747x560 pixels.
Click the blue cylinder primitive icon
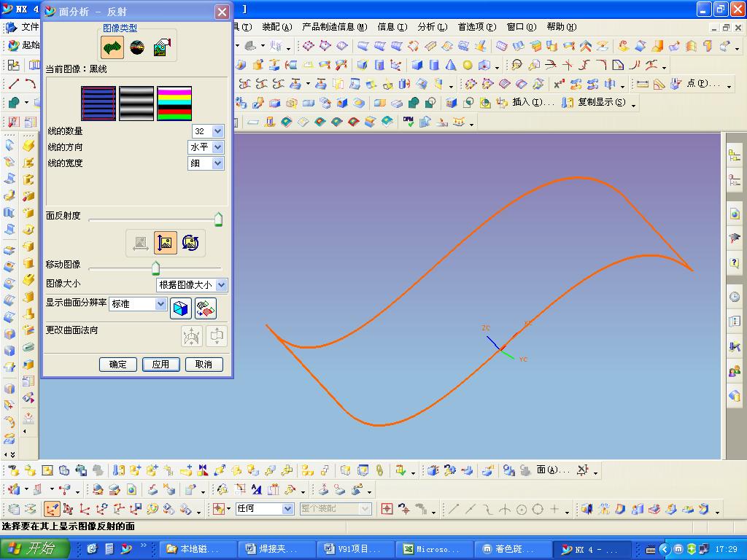click(433, 65)
